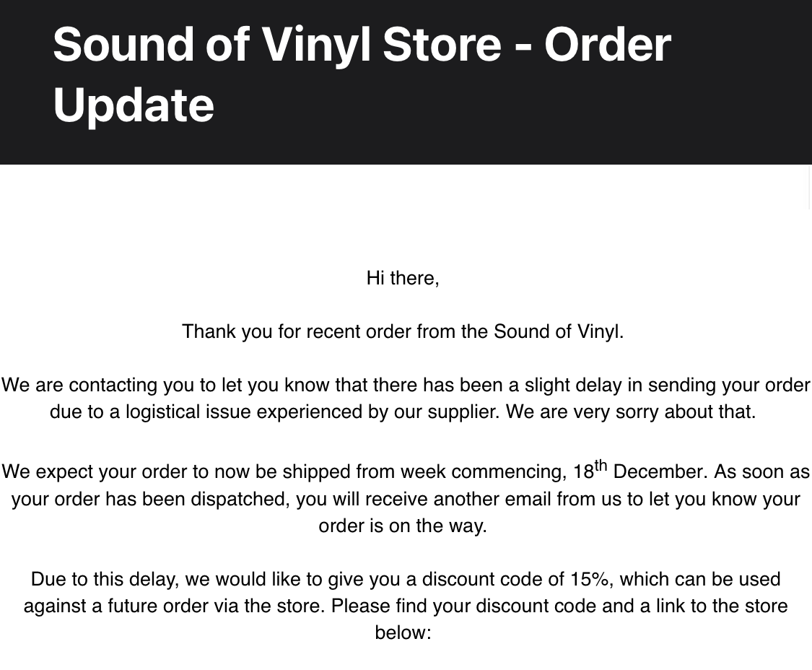
Task: Click the "Thank you for recent order" sentence
Action: tap(403, 331)
